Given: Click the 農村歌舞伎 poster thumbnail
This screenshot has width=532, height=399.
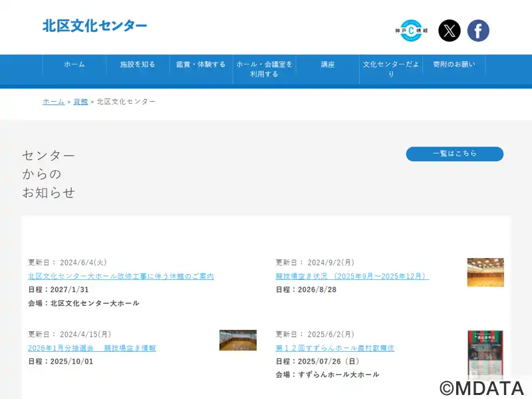Looking at the screenshot, I should tap(485, 354).
